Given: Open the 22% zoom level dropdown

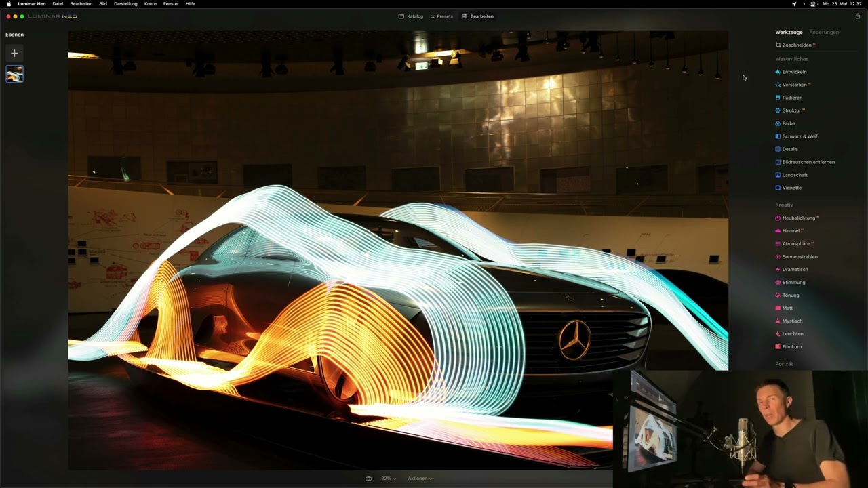Looking at the screenshot, I should pos(389,479).
